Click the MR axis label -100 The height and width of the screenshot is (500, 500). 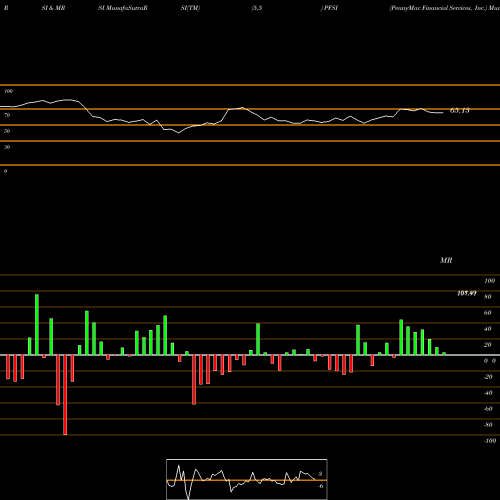click(489, 441)
